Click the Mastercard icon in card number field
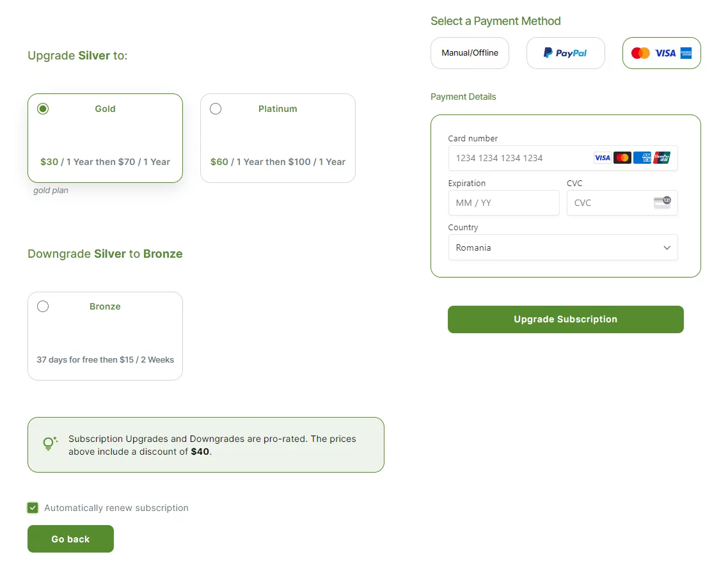Viewport: 728px width, 566px height. point(622,158)
